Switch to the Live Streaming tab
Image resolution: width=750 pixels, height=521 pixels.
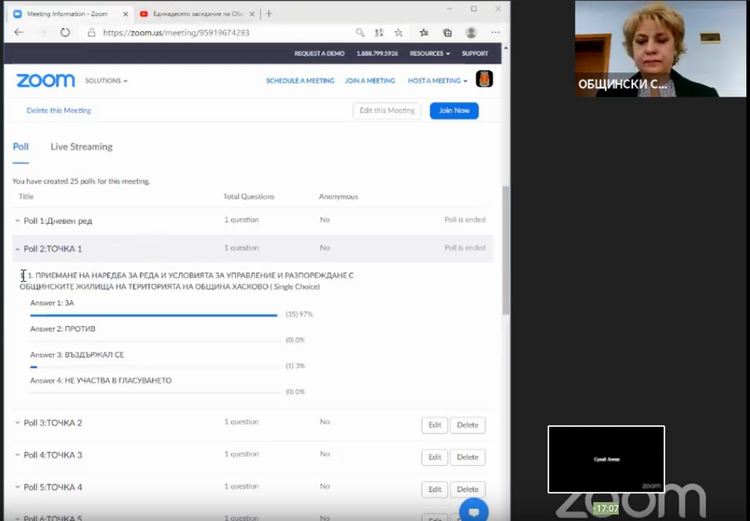81,147
